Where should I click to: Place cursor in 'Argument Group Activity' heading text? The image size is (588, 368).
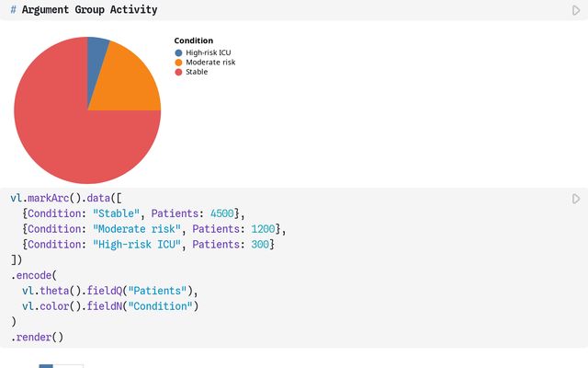[x=89, y=10]
